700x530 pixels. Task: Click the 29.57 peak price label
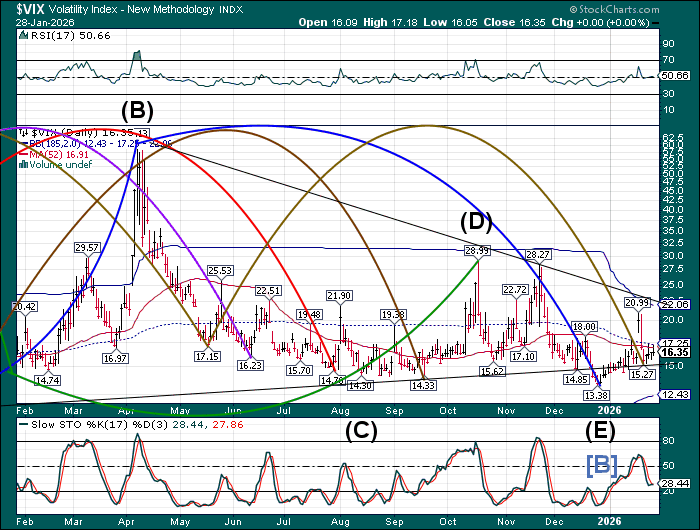click(x=87, y=247)
